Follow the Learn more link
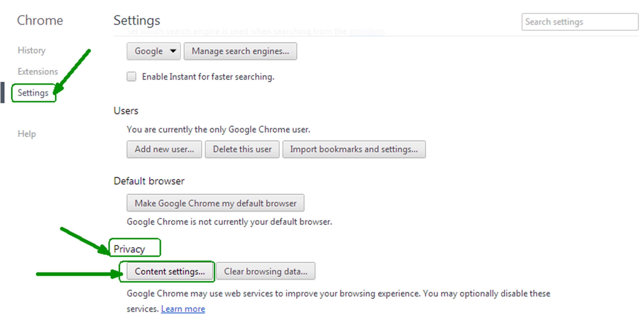Image resolution: width=644 pixels, height=325 pixels. (183, 309)
